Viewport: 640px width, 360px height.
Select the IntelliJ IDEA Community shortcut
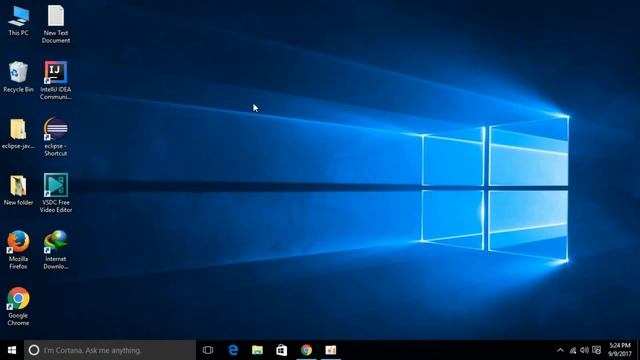tap(56, 80)
